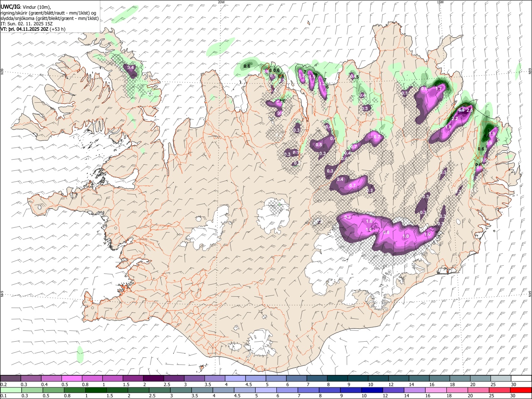Screen dimensions: 532x399
Task: Click the "15W" longitude label
Action: pos(440,2)
